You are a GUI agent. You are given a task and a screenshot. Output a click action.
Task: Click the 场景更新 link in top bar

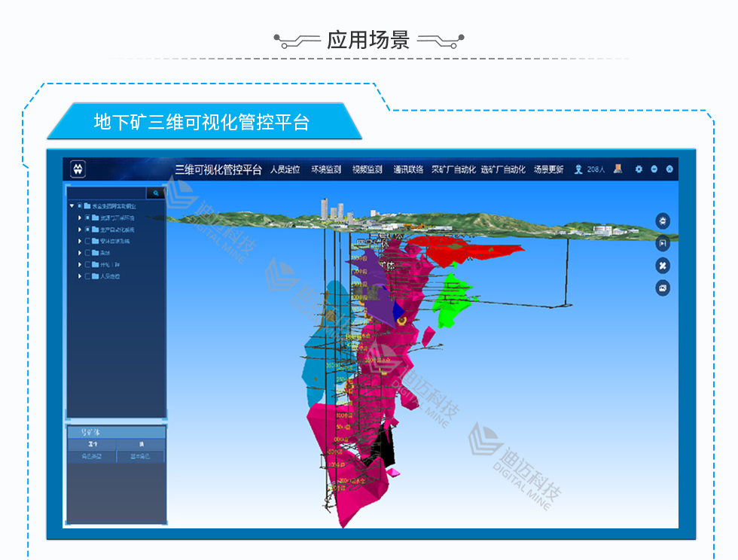pos(548,170)
